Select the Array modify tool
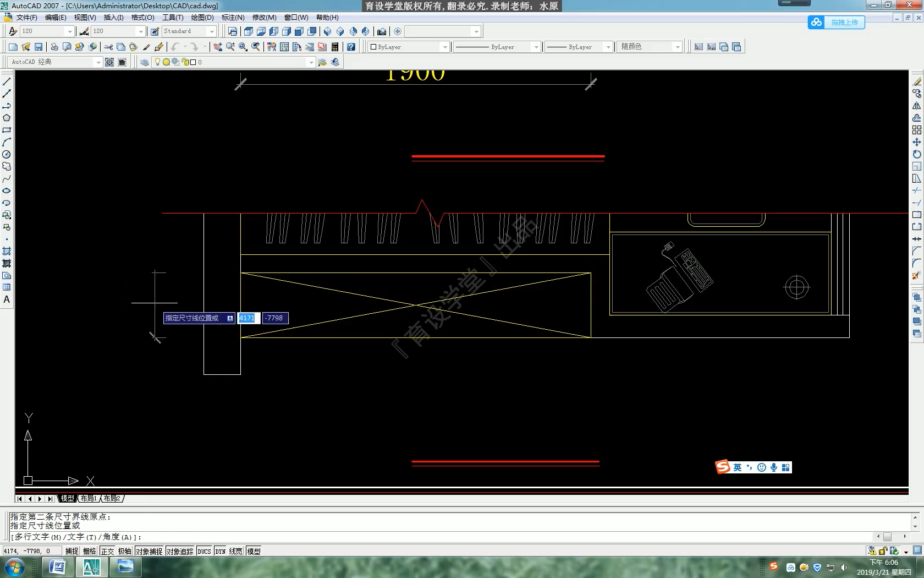Viewport: 924px width, 578px height. click(x=916, y=130)
